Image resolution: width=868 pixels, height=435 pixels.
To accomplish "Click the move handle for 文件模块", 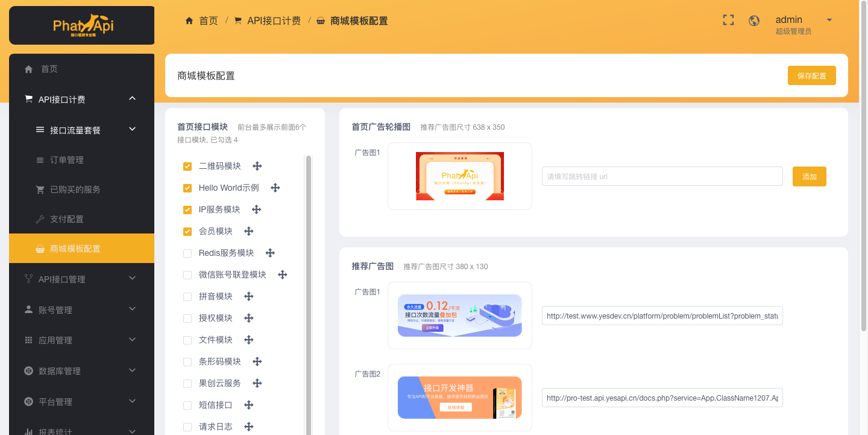I will 248,340.
